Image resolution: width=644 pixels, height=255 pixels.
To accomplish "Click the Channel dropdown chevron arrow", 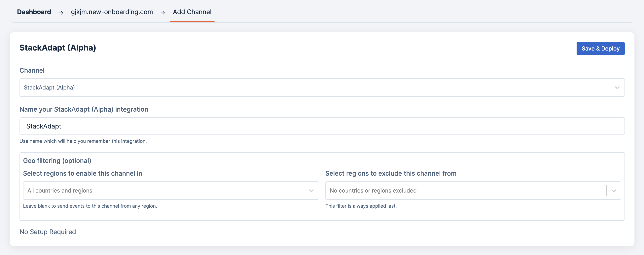I will pos(617,88).
